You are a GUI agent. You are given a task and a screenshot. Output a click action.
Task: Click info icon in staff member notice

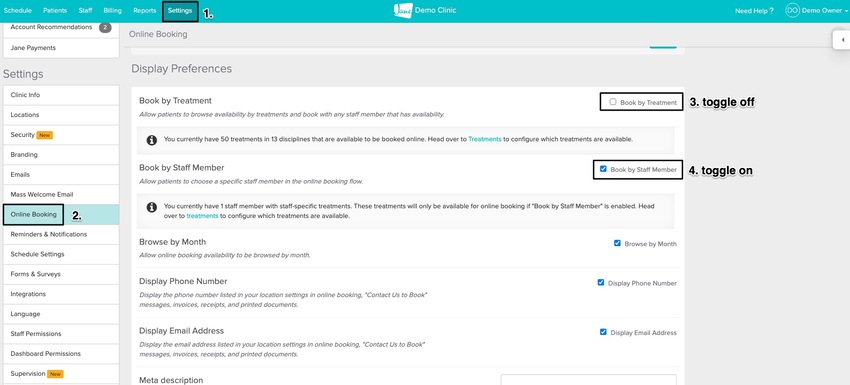point(152,207)
